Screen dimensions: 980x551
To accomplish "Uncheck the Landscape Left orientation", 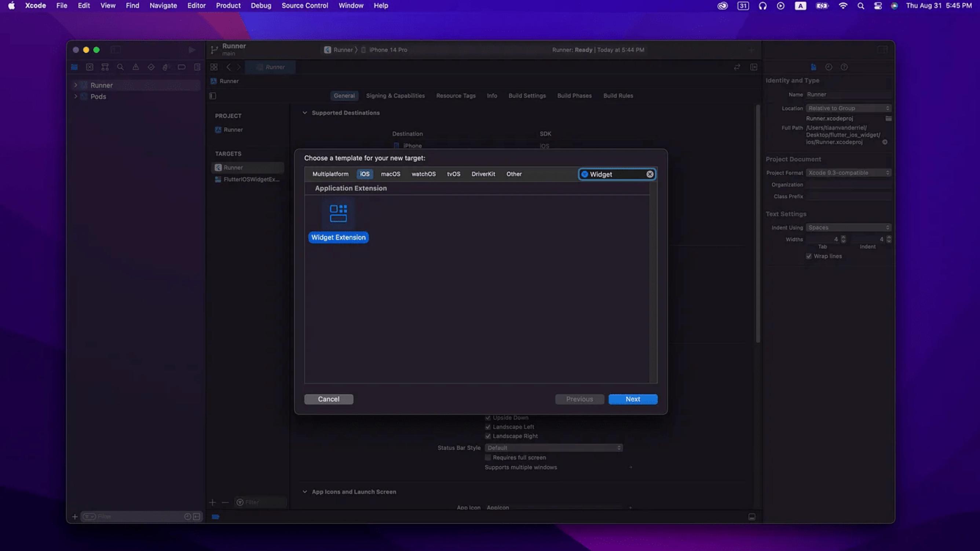I will [x=488, y=427].
